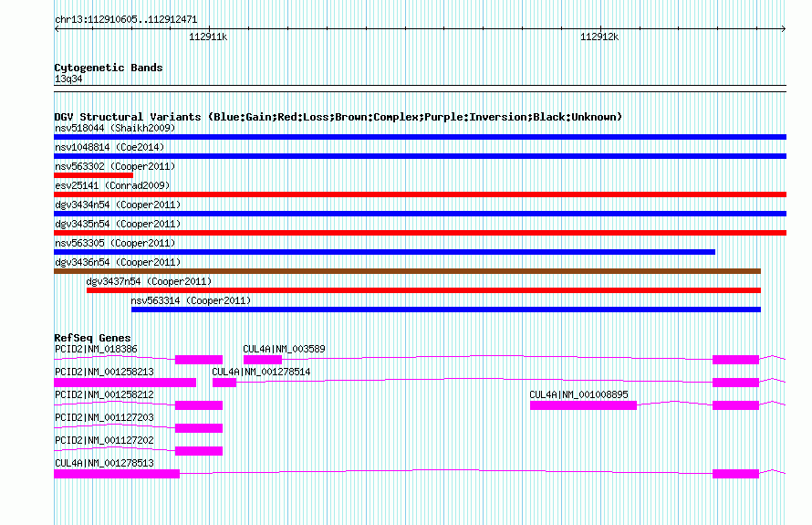This screenshot has width=812, height=525.
Task: Select the PCID2|NM_018386 exon block
Action: coord(199,360)
